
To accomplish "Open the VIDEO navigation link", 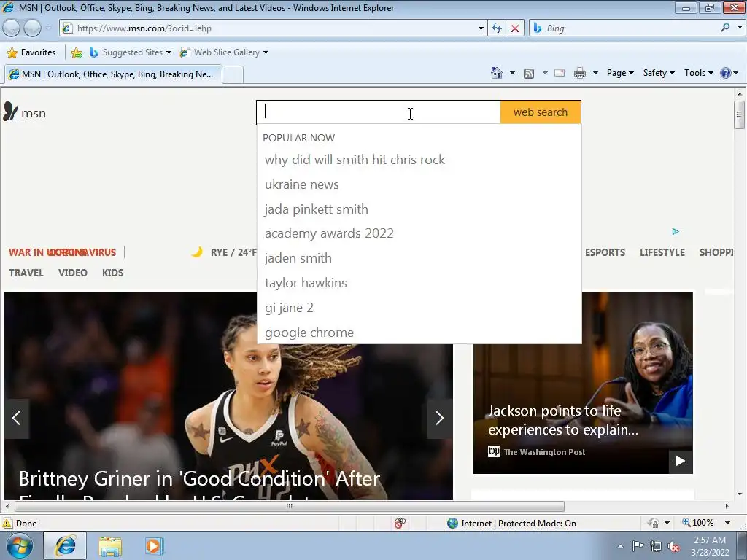I will [73, 273].
